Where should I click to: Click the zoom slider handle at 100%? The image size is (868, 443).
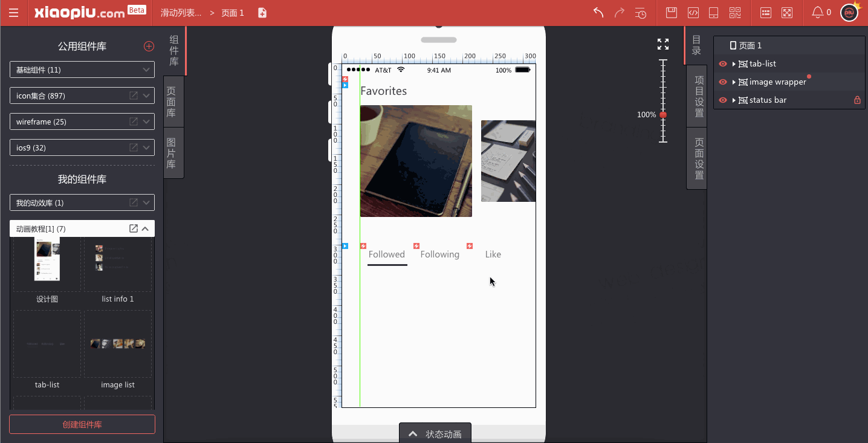(663, 115)
